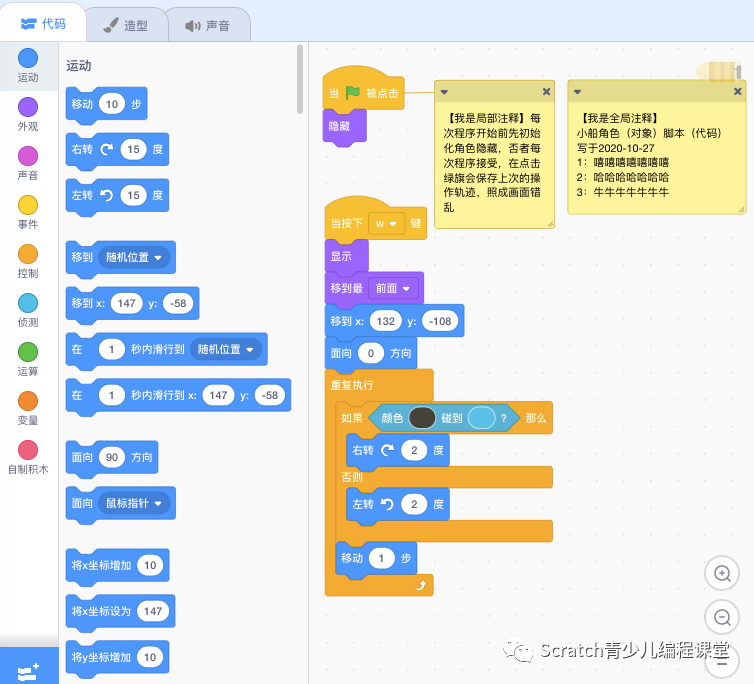Image resolution: width=754 pixels, height=684 pixels.
Task: Open the 前面 layer dropdown
Action: click(393, 288)
